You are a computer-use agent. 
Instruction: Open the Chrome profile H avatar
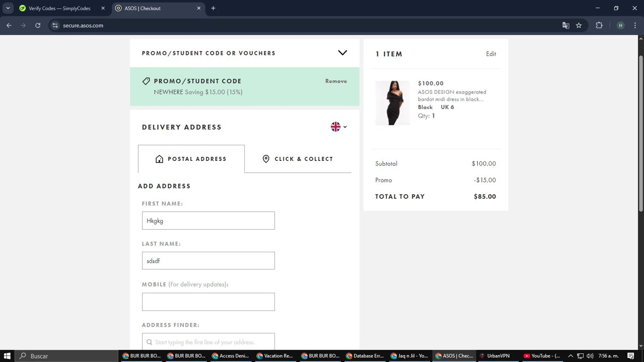point(620,25)
